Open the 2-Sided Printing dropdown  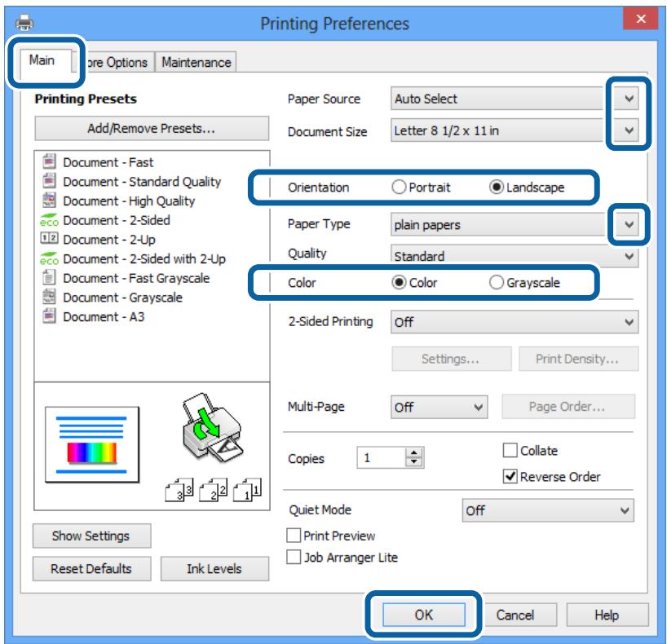click(x=515, y=321)
